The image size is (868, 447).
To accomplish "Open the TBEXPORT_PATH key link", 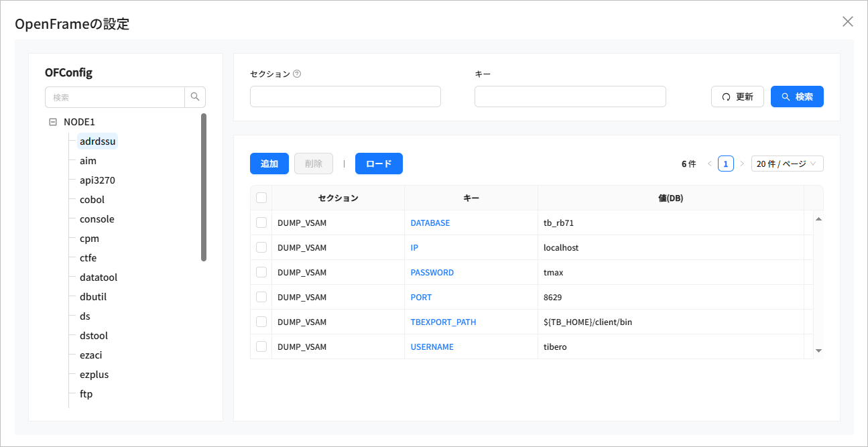I will click(x=443, y=322).
